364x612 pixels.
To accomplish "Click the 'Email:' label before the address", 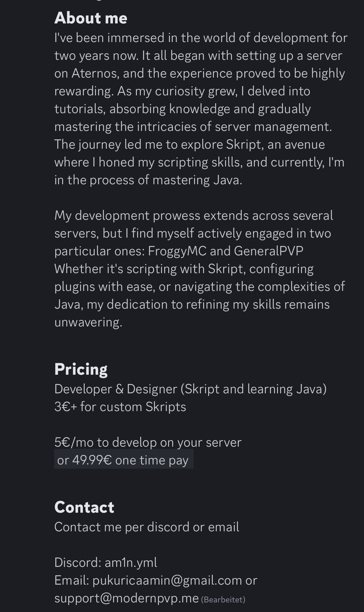I will 72,580.
